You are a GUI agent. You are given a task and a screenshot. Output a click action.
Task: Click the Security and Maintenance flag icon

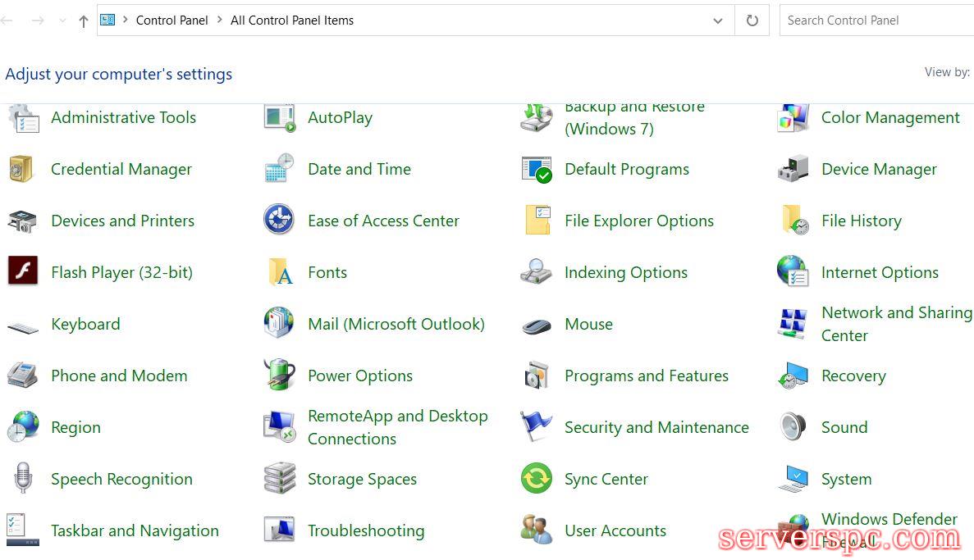click(537, 427)
